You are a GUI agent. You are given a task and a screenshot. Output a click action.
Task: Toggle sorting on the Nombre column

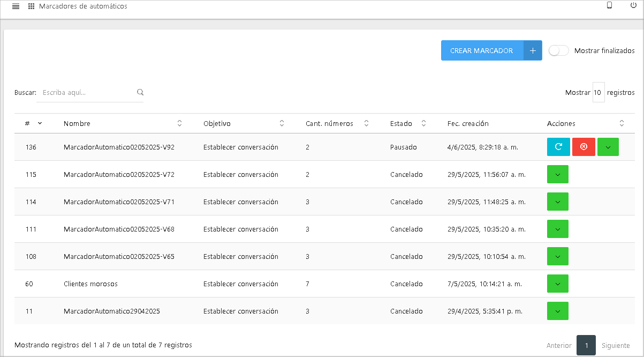pyautogui.click(x=179, y=123)
